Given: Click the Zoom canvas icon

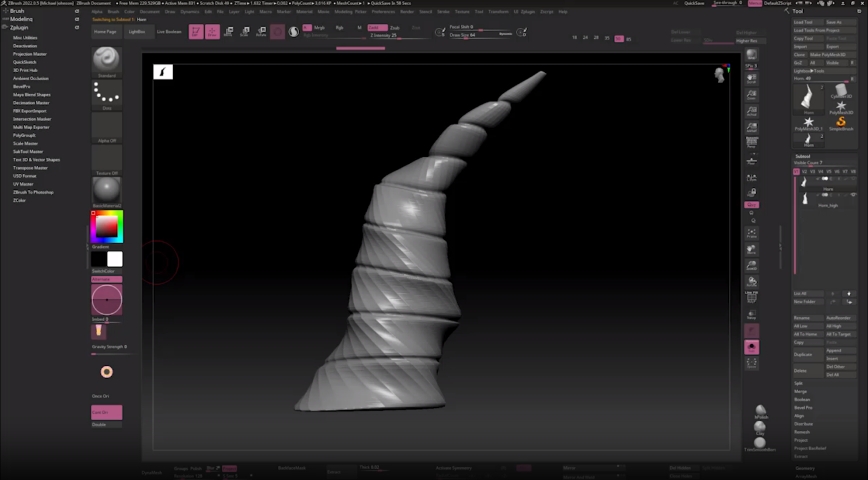Looking at the screenshot, I should [x=751, y=95].
